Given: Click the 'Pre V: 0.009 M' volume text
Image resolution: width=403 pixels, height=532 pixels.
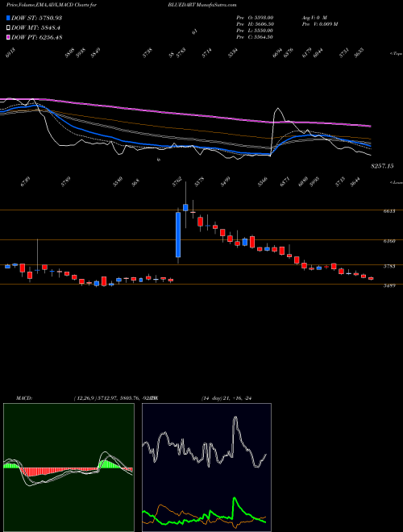Looking at the screenshot, I should pyautogui.click(x=319, y=24).
